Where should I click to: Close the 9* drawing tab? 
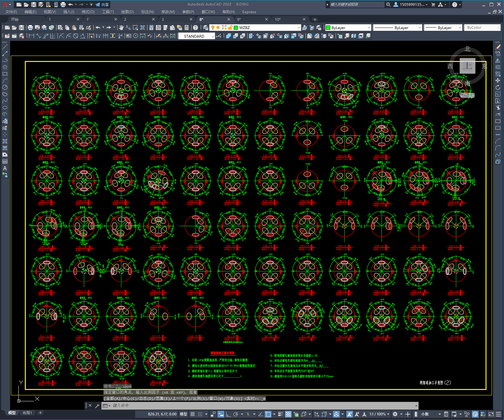tap(266, 19)
